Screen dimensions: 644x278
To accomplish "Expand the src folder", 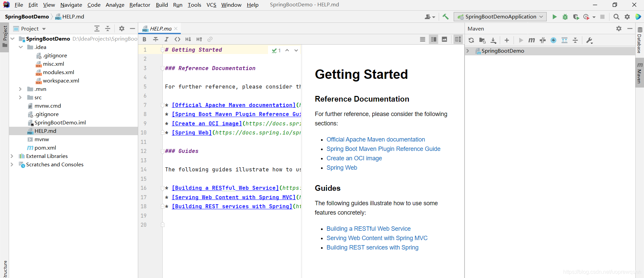I will point(20,97).
